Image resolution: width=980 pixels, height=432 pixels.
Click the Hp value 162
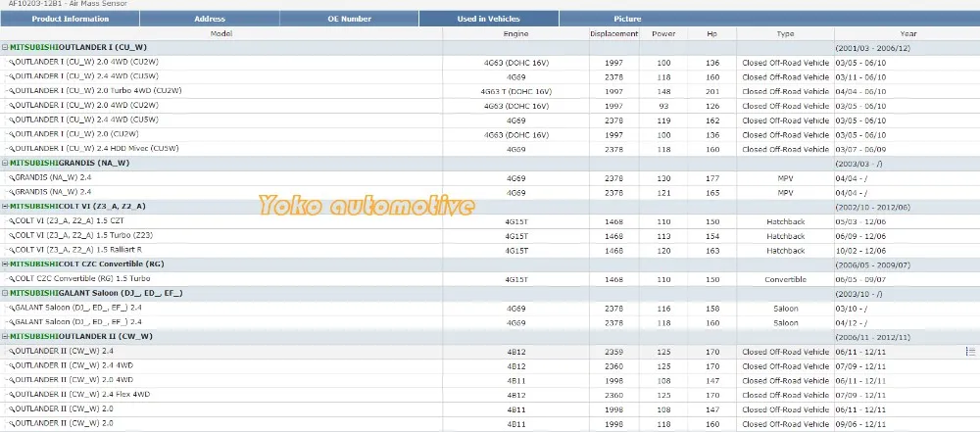[711, 120]
